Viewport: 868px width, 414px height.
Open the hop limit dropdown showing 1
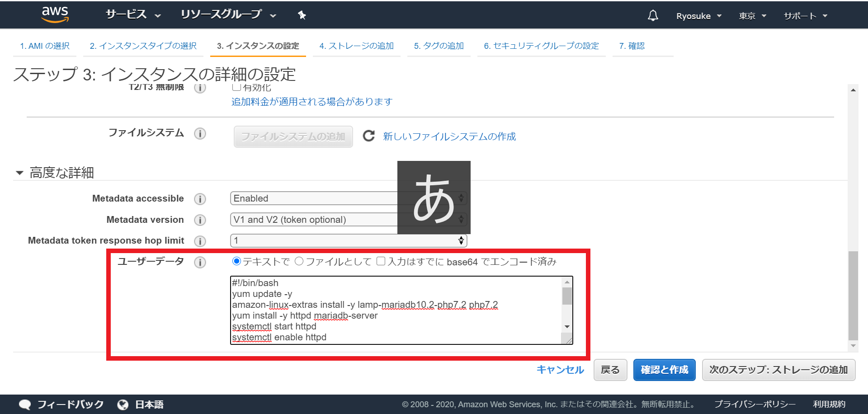click(x=348, y=240)
